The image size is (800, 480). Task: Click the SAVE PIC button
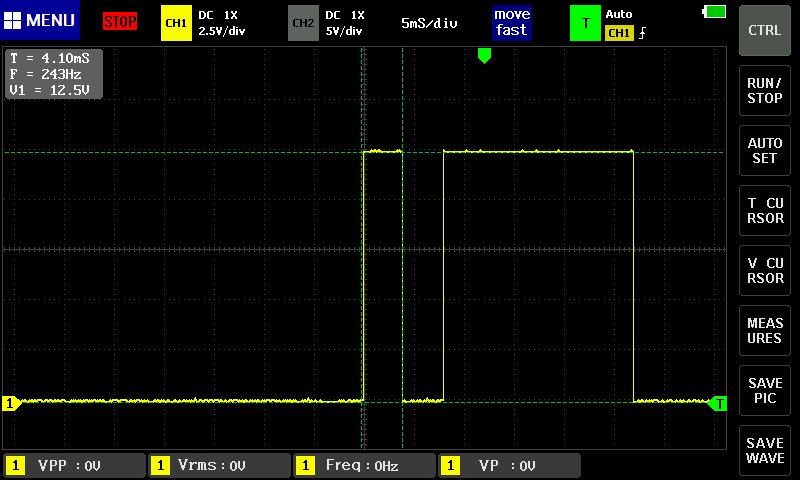(764, 390)
